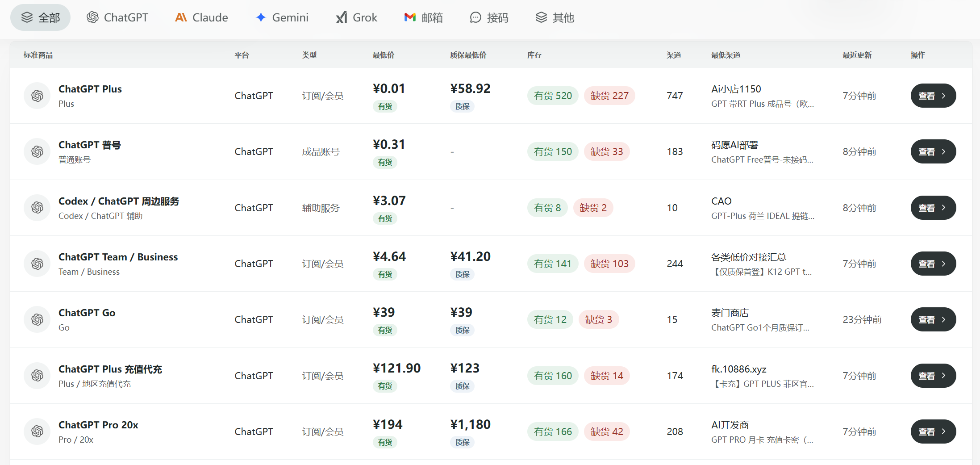
Task: Click the 库存 column header
Action: pos(534,55)
